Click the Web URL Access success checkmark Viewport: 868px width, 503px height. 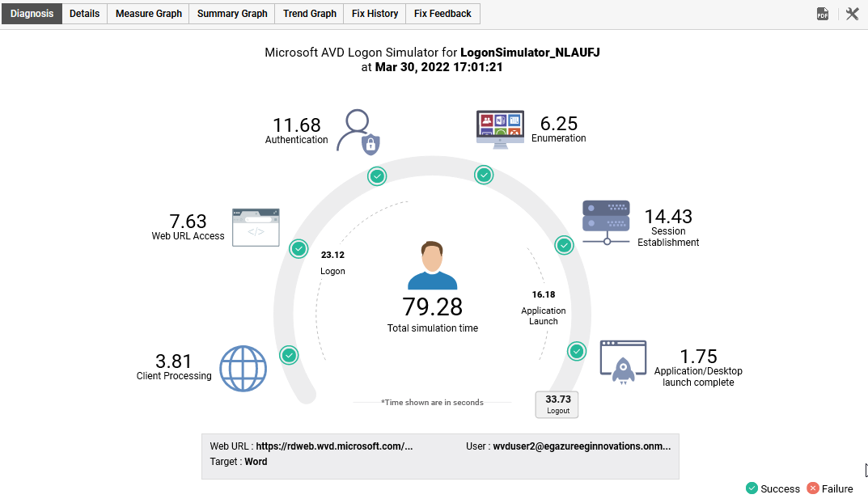point(299,249)
